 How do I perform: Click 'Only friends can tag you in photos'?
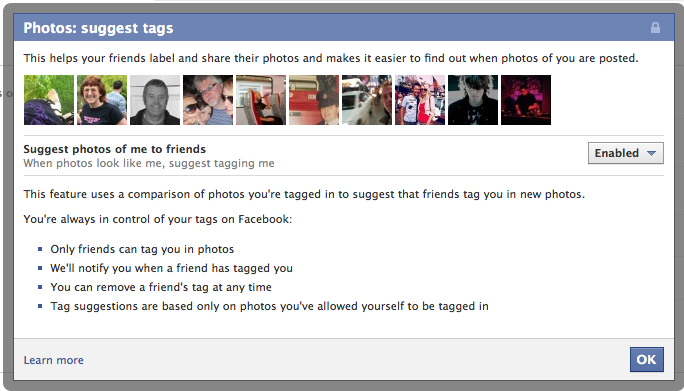142,249
